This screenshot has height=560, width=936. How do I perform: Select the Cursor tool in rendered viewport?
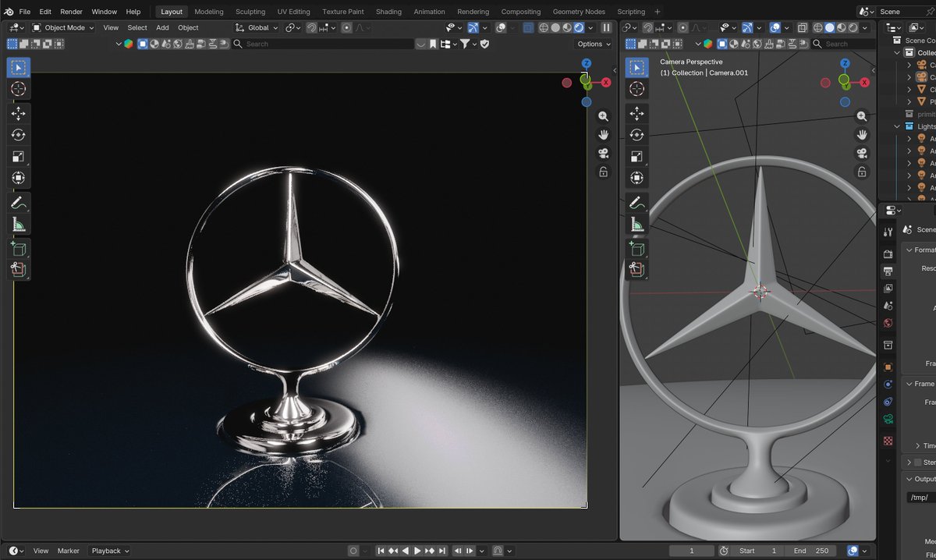(19, 89)
